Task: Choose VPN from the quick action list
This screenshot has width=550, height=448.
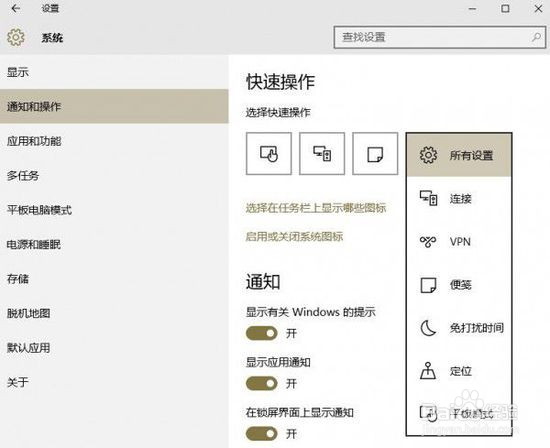Action: (459, 242)
